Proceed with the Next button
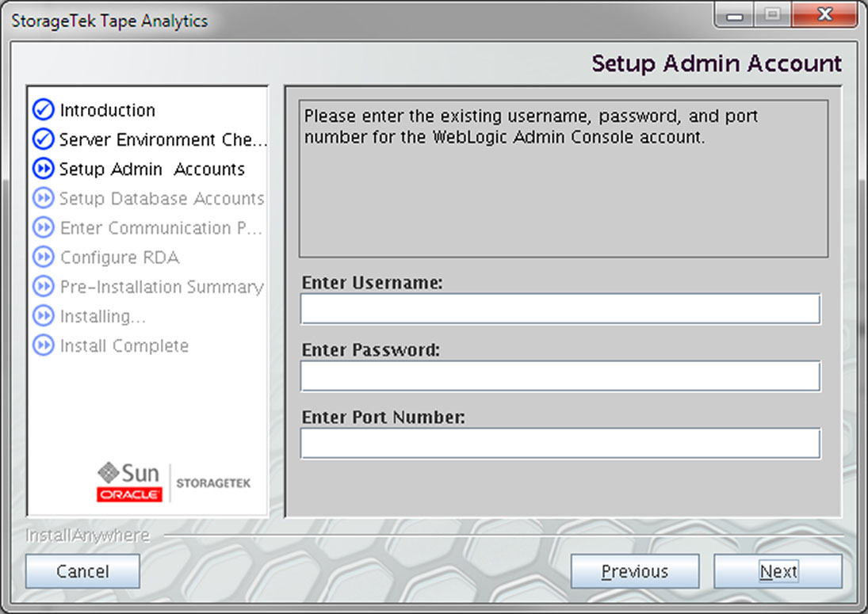The image size is (868, 614). tap(778, 571)
